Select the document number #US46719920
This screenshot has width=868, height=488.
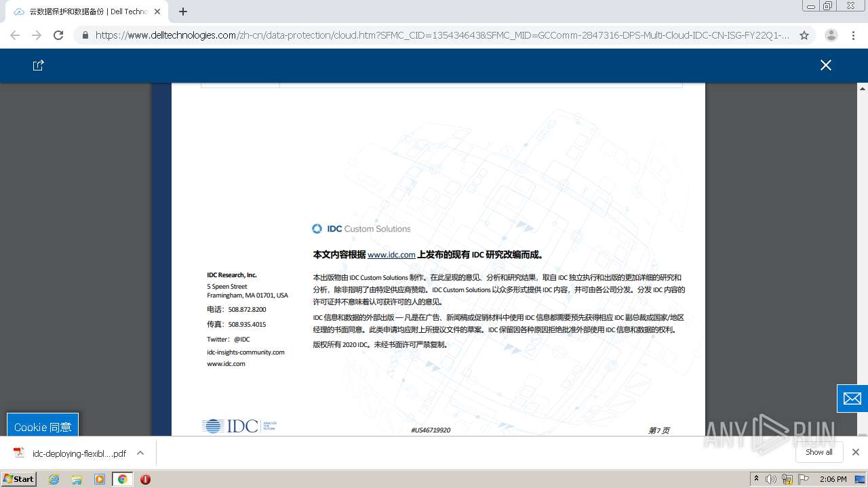[431, 430]
